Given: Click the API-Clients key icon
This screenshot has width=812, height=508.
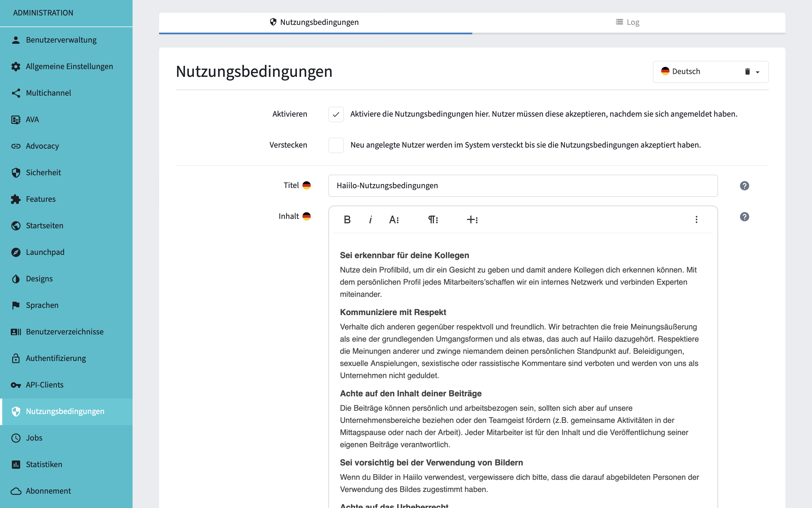Looking at the screenshot, I should click(x=16, y=385).
